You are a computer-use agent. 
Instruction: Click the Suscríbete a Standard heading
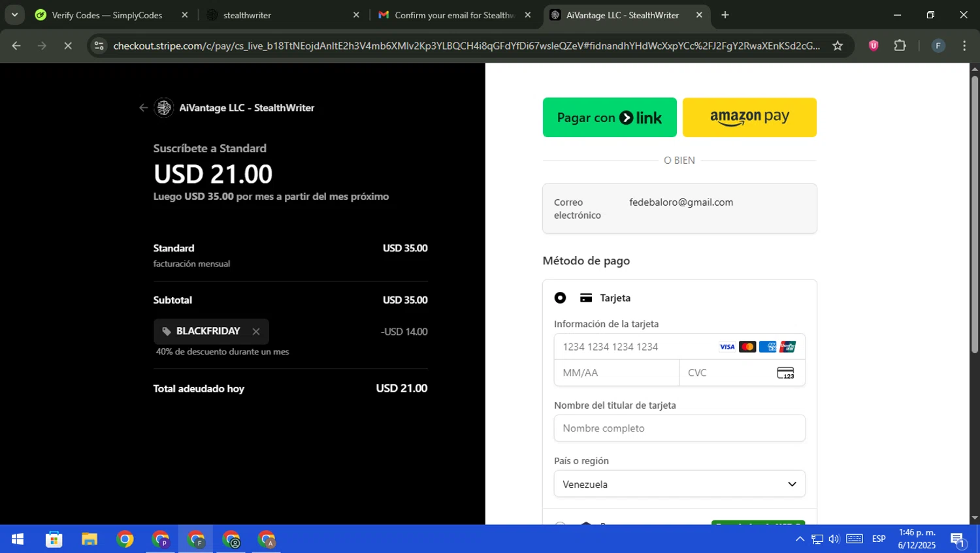click(x=210, y=148)
